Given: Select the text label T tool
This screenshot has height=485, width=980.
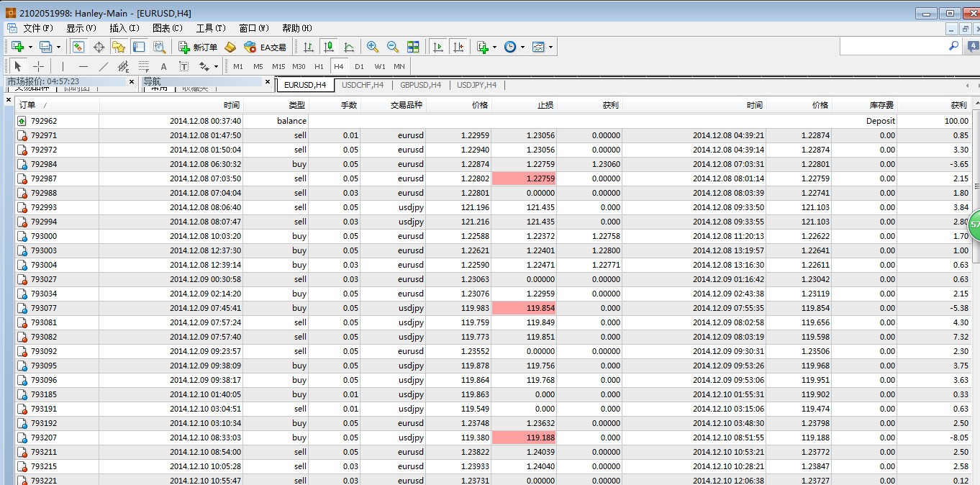Looking at the screenshot, I should [184, 66].
